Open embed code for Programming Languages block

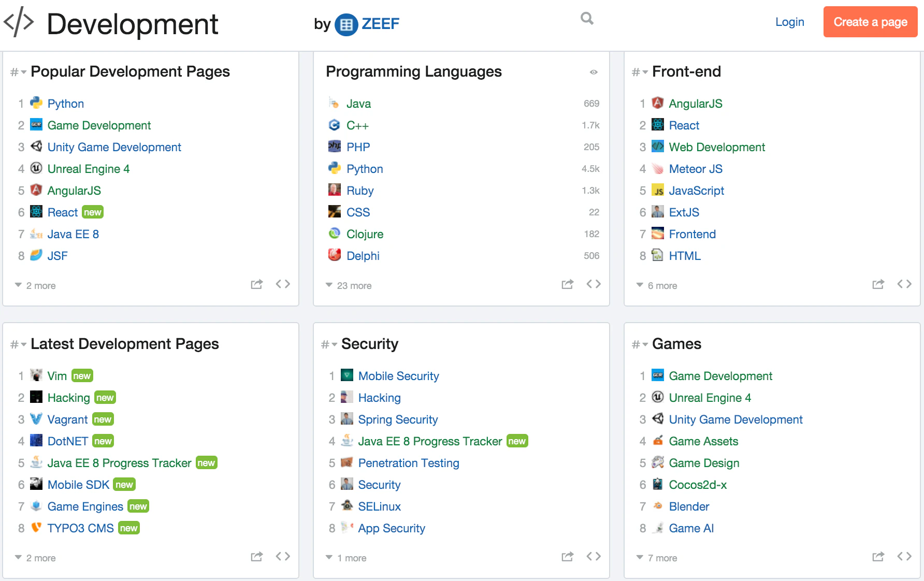point(594,284)
